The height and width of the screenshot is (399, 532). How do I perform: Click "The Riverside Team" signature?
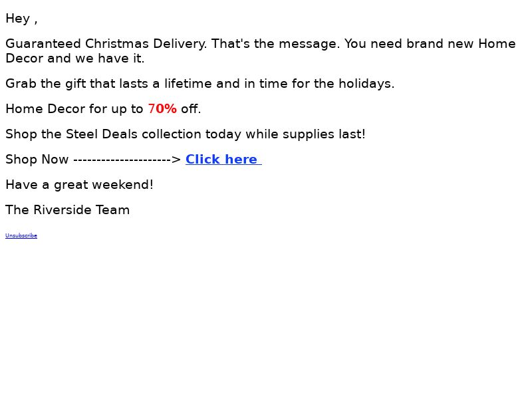coord(68,210)
